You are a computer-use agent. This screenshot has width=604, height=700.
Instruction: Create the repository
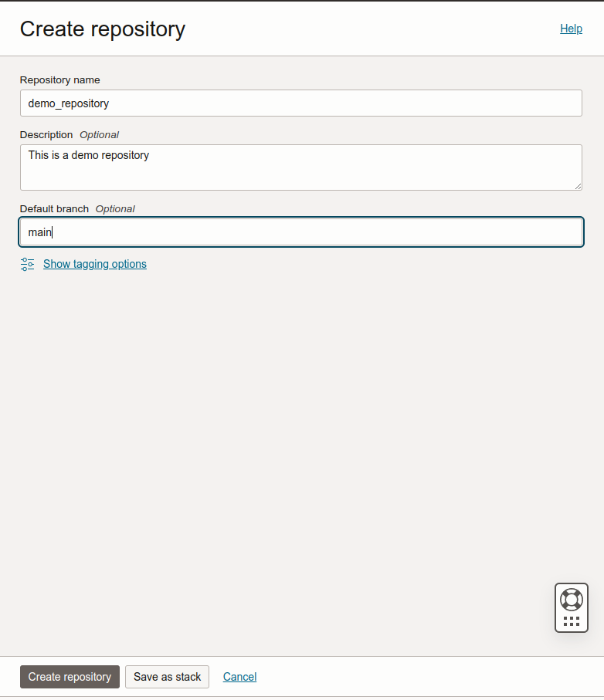(70, 677)
